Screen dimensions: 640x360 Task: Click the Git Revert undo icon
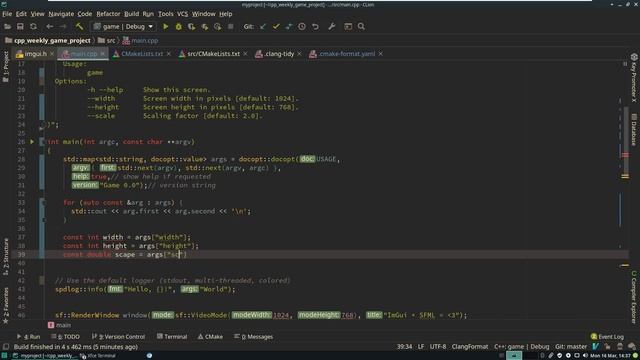point(315,27)
